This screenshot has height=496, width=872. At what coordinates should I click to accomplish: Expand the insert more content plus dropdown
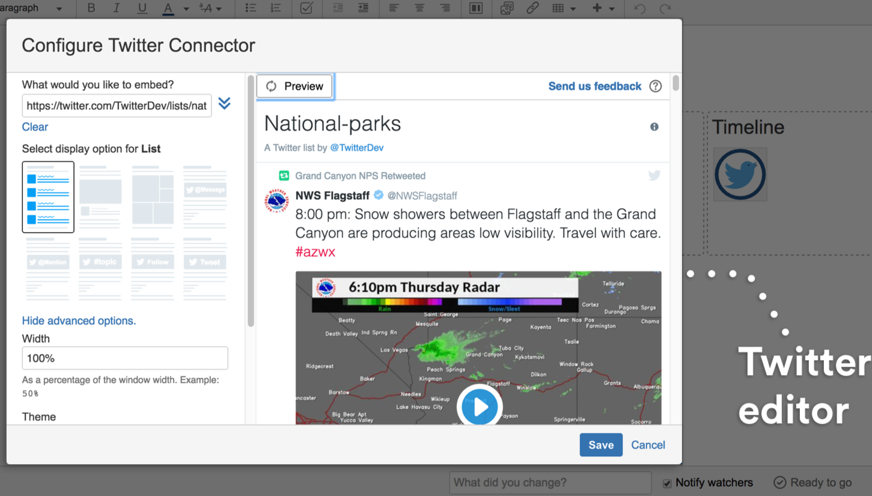[602, 9]
